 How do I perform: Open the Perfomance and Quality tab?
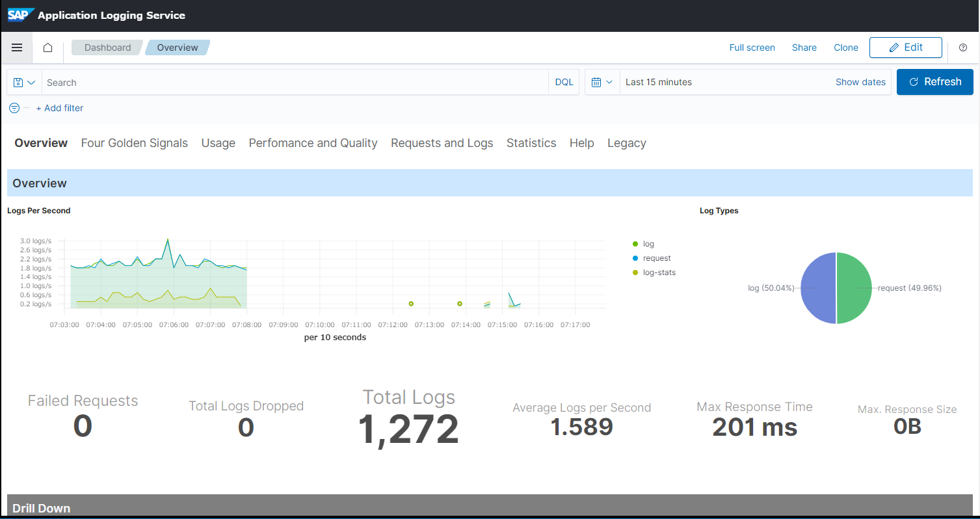(313, 143)
